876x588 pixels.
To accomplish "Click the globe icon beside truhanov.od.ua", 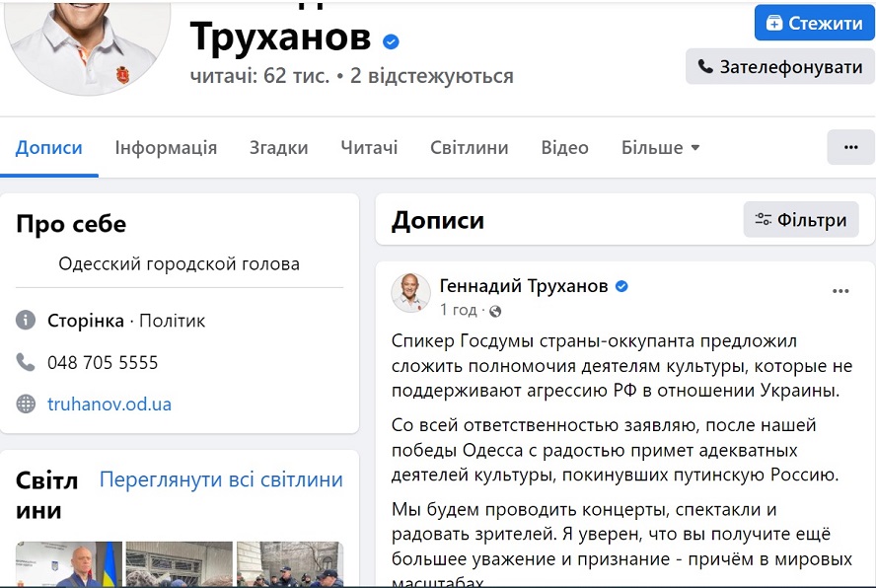I will pyautogui.click(x=26, y=404).
